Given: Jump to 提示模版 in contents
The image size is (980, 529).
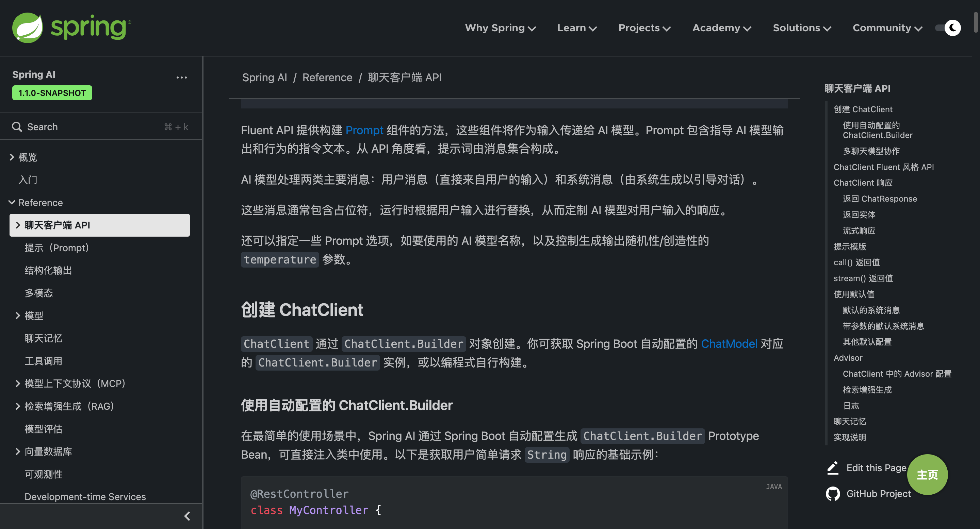Looking at the screenshot, I should pyautogui.click(x=850, y=246).
